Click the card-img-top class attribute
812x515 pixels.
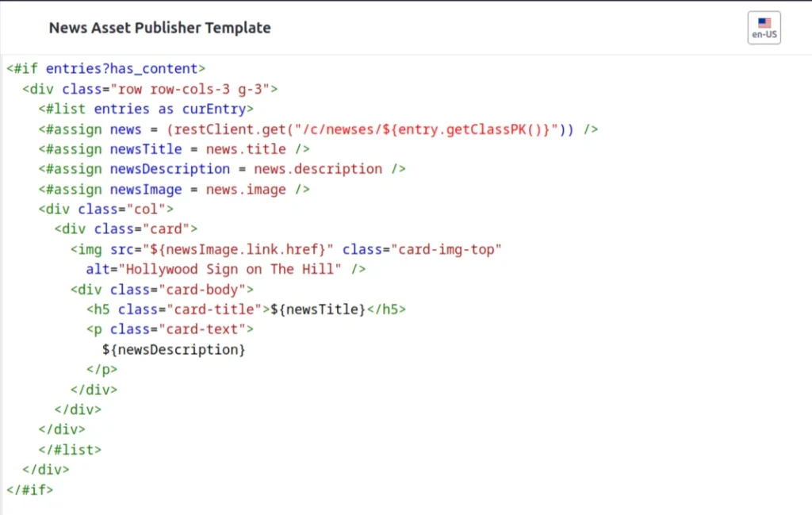pyautogui.click(x=448, y=248)
